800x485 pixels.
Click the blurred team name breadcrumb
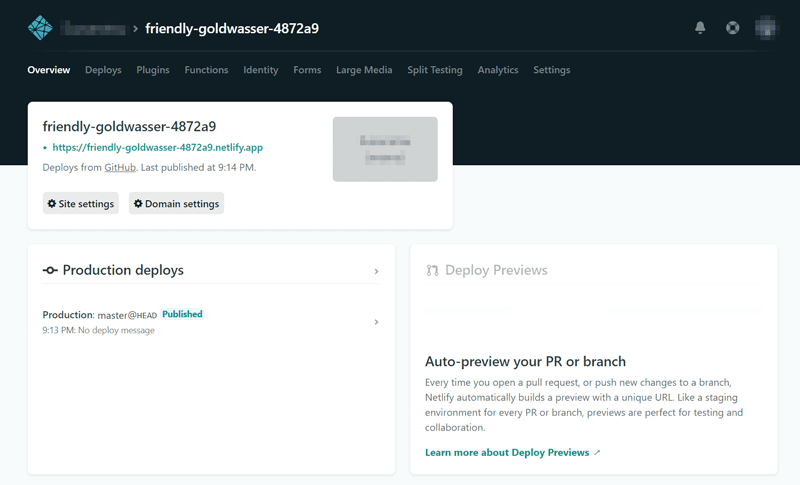pyautogui.click(x=93, y=29)
